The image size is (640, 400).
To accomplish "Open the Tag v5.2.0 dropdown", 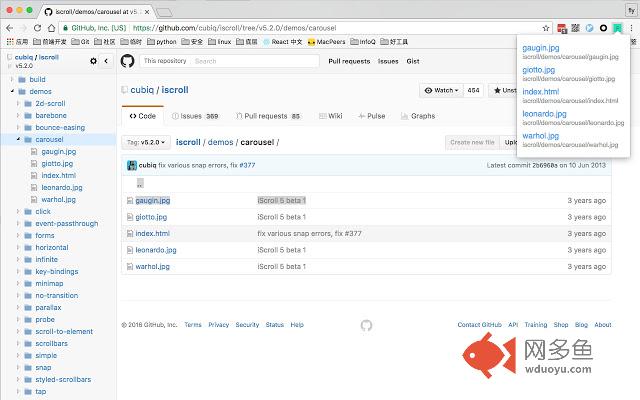I will tap(146, 142).
